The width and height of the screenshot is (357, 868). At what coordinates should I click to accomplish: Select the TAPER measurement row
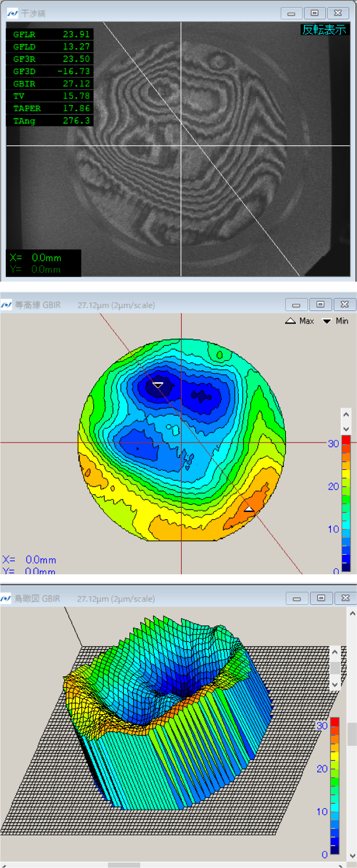[50, 108]
